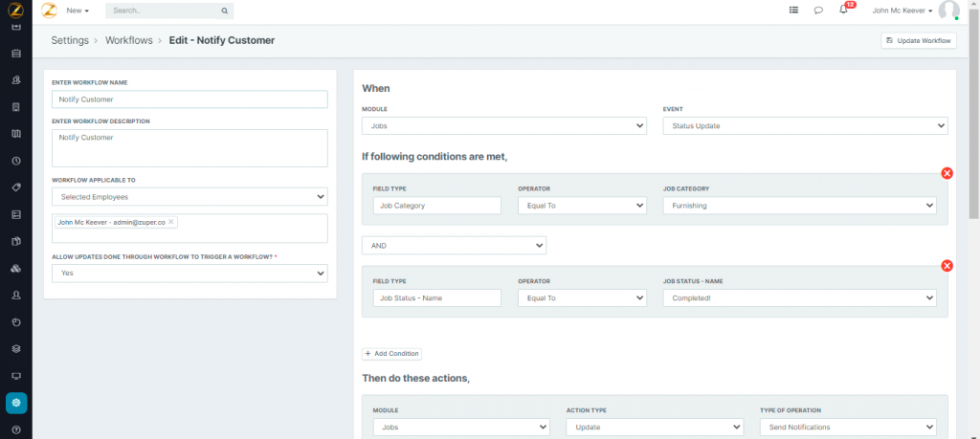The image size is (980, 439).
Task: Click the workflow description text area
Action: (190, 148)
